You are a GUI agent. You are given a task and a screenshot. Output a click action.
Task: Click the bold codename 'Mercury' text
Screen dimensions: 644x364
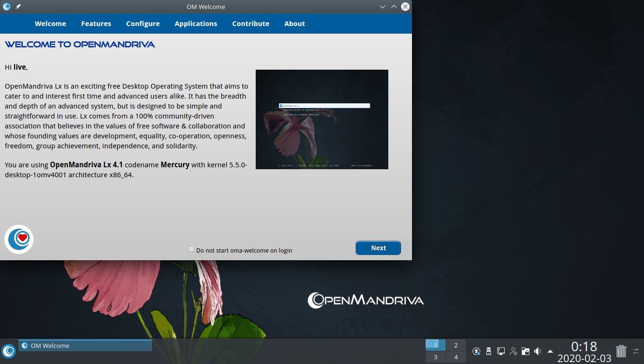(x=175, y=165)
